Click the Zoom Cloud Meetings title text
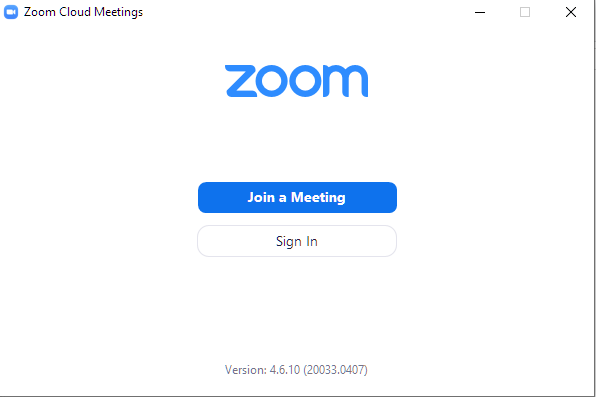This screenshot has height=397, width=596. coord(83,12)
